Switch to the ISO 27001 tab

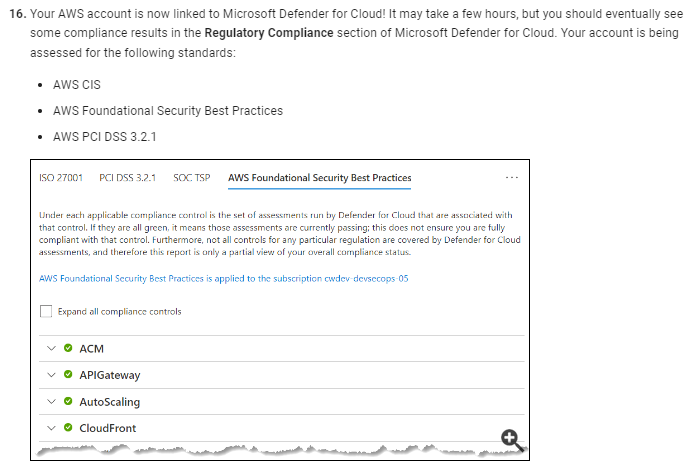point(61,178)
